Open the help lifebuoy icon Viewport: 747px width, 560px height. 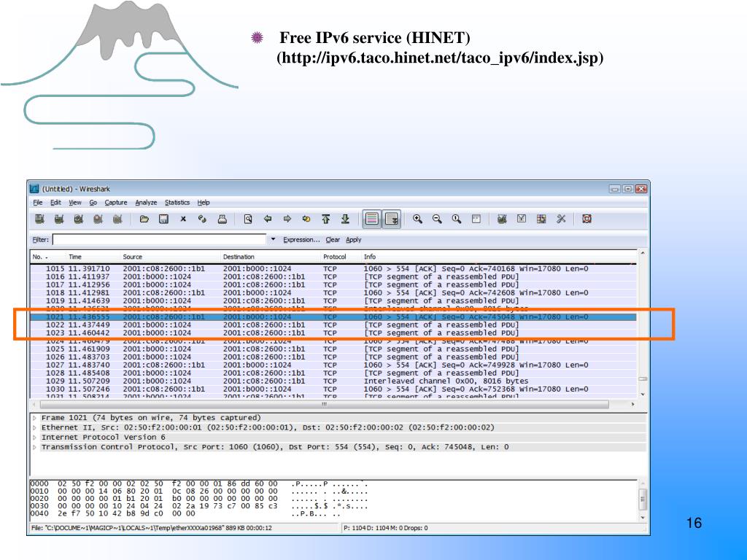[x=587, y=219]
